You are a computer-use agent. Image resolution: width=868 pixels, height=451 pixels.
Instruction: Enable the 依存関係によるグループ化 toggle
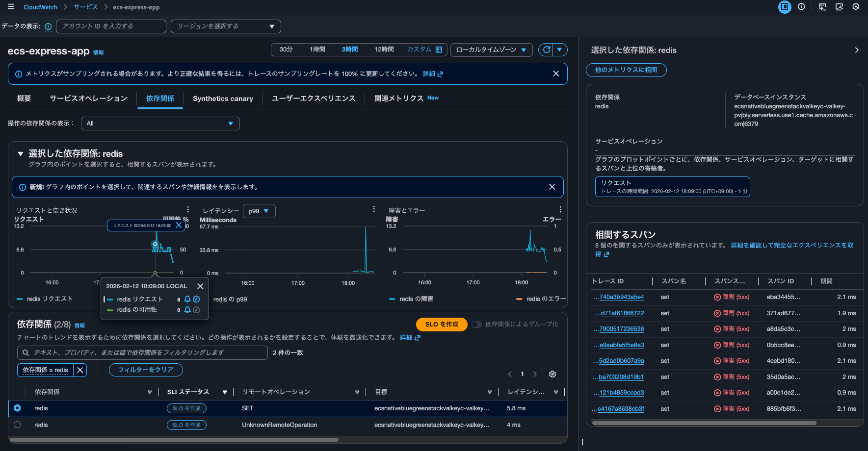pyautogui.click(x=476, y=324)
